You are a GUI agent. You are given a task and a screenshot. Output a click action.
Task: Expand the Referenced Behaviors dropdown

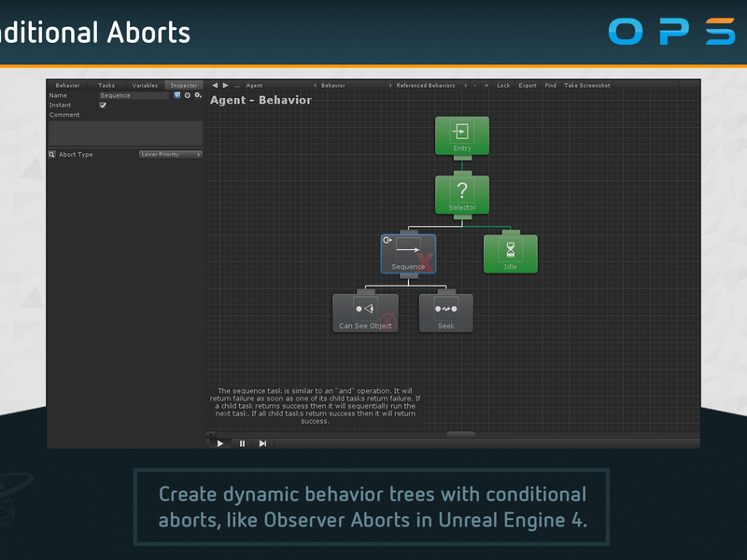tap(431, 85)
